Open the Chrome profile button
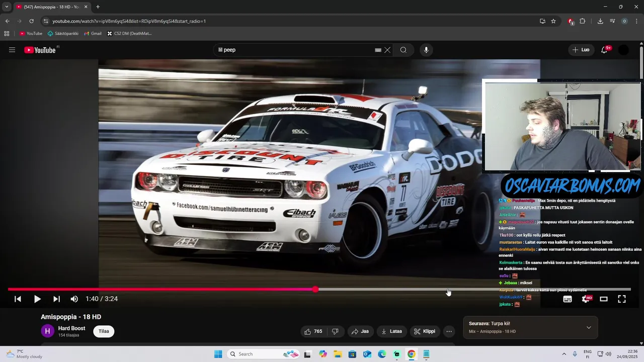 coord(624,21)
